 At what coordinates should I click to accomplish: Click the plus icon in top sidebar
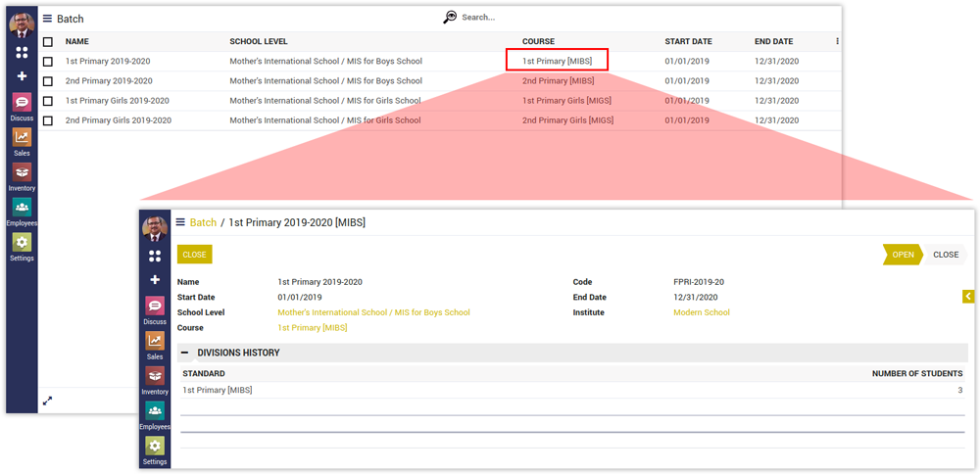22,75
